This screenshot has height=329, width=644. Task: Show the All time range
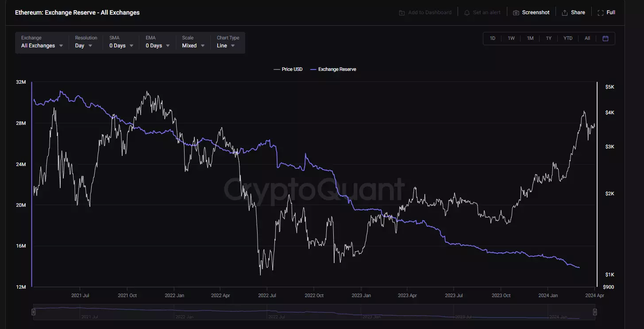pos(587,39)
